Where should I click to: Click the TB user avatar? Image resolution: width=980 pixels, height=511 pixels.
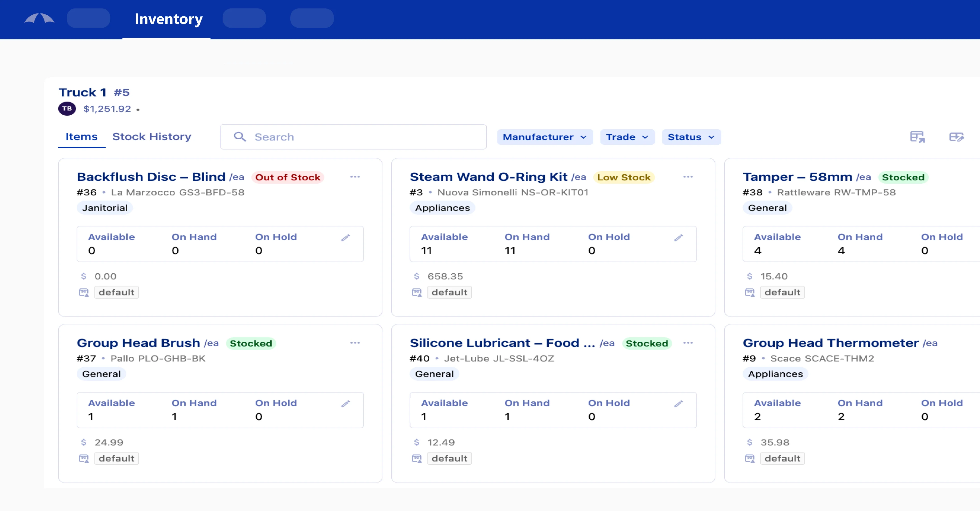coord(67,109)
